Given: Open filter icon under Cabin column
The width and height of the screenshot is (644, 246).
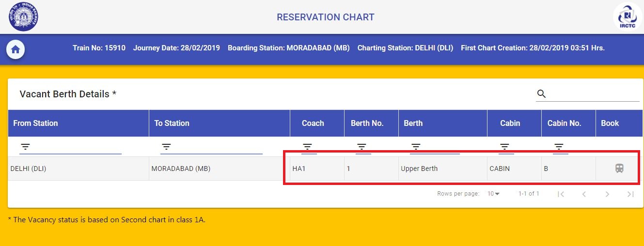Looking at the screenshot, I should click(x=504, y=147).
